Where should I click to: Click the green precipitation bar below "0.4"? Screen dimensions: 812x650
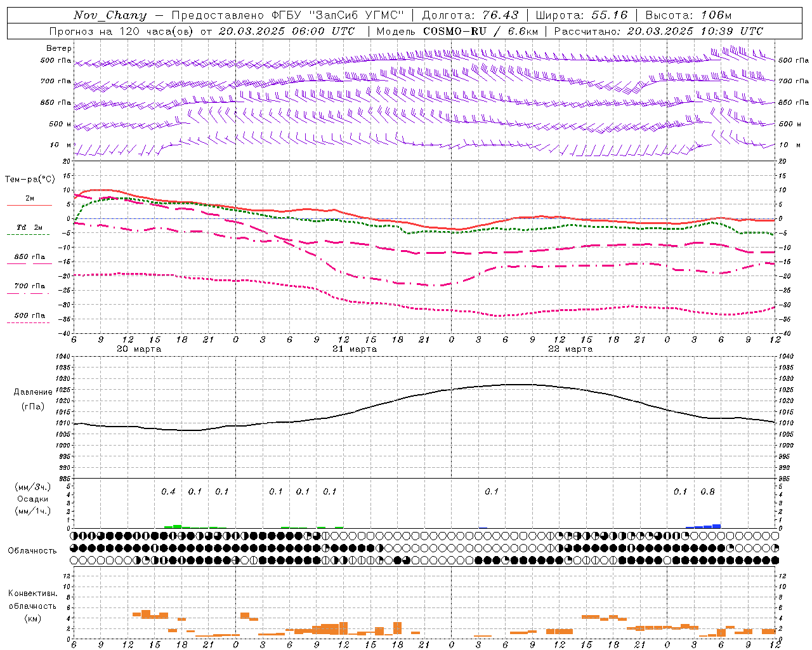click(x=174, y=527)
